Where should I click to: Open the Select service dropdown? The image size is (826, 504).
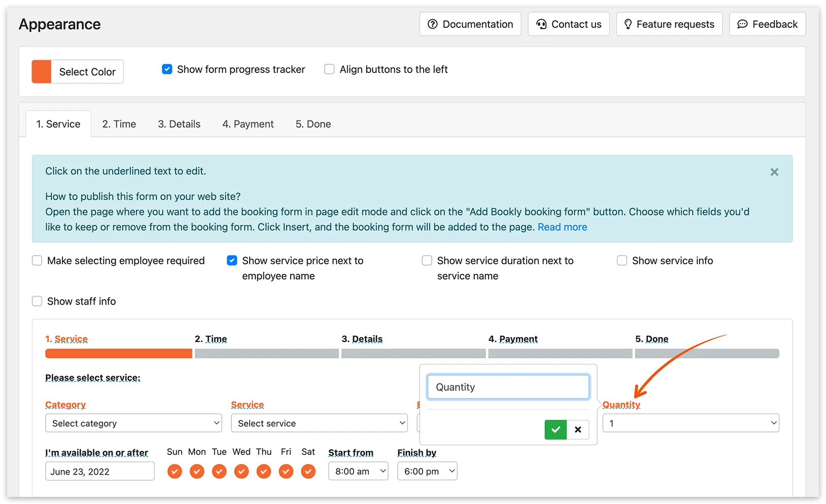319,423
